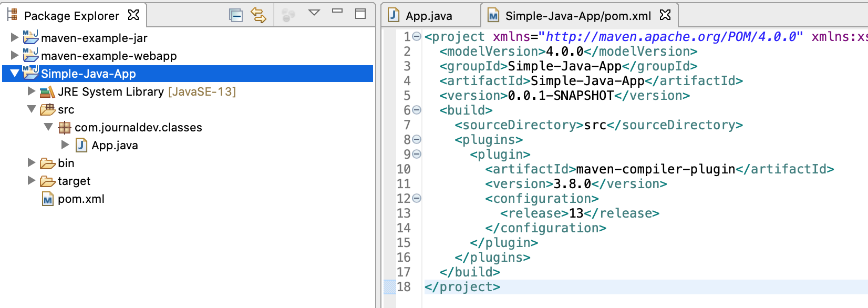Fold the plugins element at line 8

coord(417,139)
